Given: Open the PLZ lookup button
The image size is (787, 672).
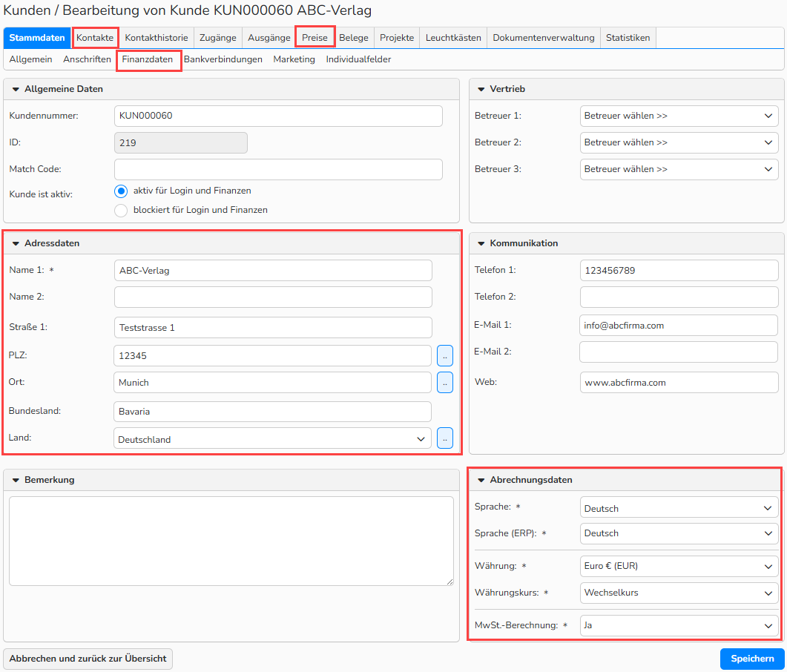Looking at the screenshot, I should pyautogui.click(x=445, y=356).
